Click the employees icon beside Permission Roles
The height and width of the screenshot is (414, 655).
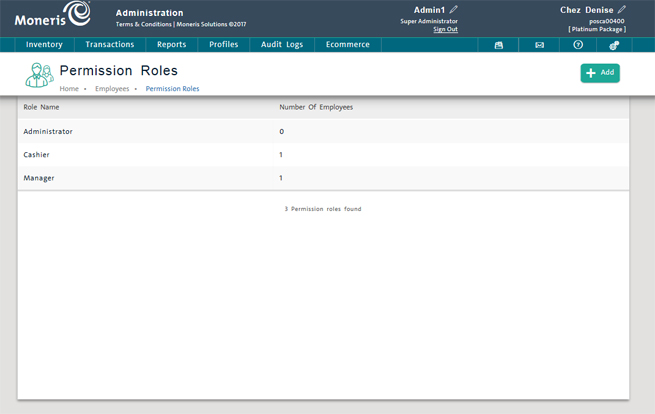[39, 75]
